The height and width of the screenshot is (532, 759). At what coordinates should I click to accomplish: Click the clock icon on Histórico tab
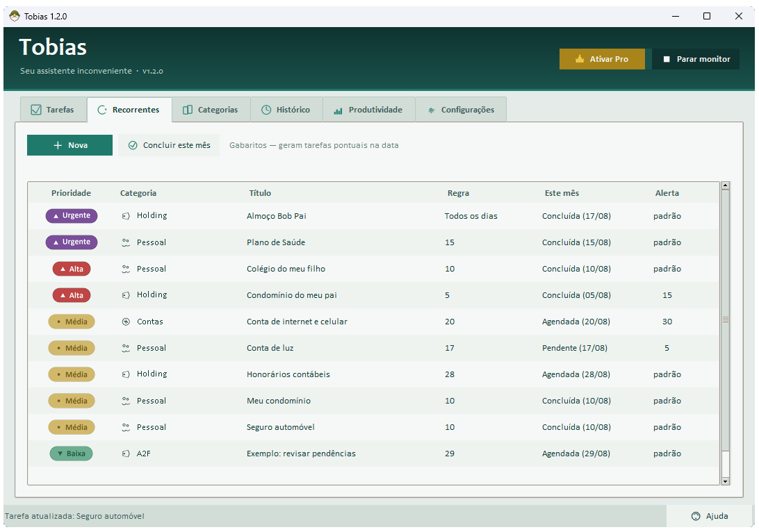266,110
